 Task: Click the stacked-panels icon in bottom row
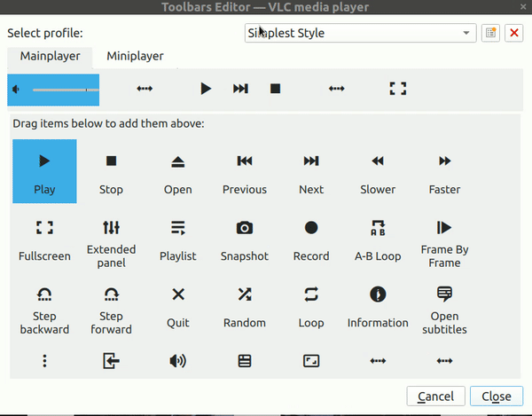click(x=245, y=361)
